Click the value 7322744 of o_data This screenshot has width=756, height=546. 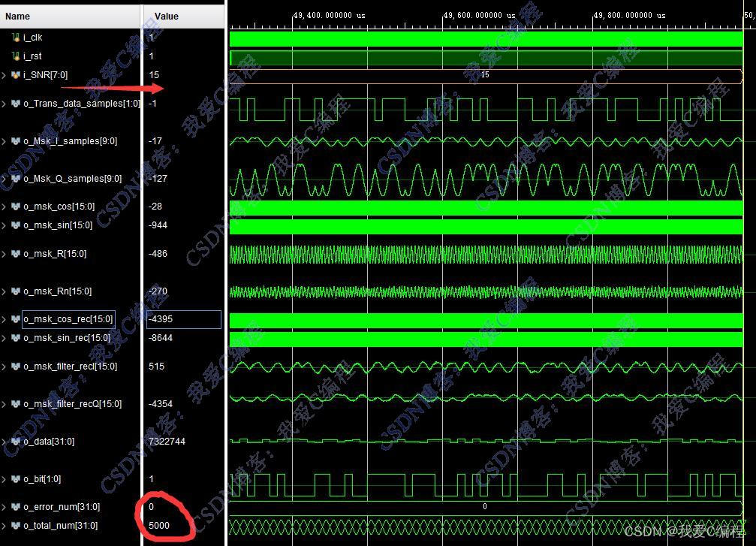click(x=167, y=442)
